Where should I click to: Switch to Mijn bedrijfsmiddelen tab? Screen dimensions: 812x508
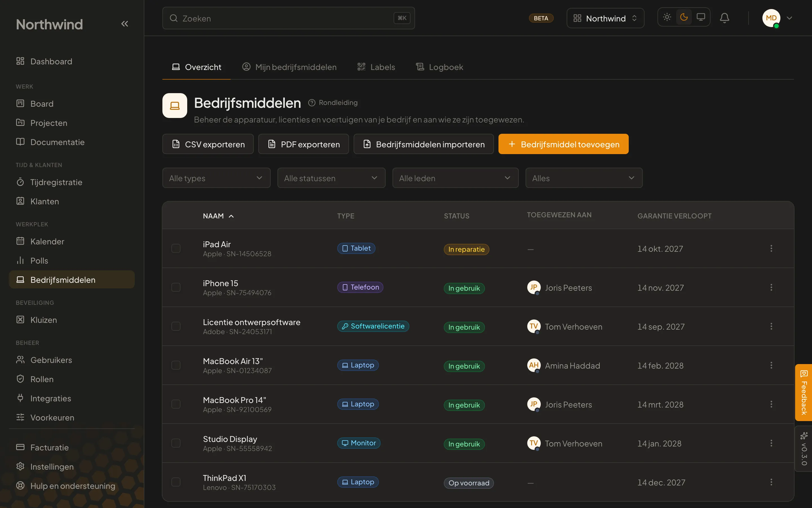(289, 67)
